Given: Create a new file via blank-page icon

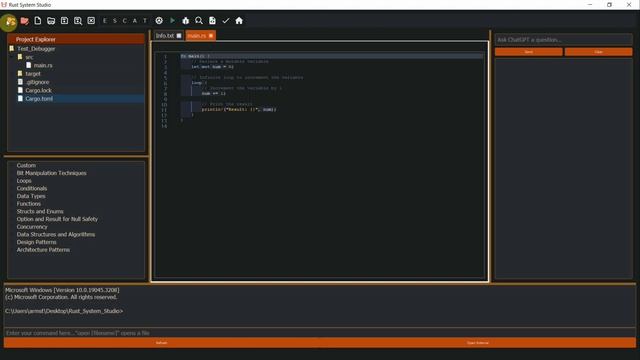Looking at the screenshot, I should (38, 21).
